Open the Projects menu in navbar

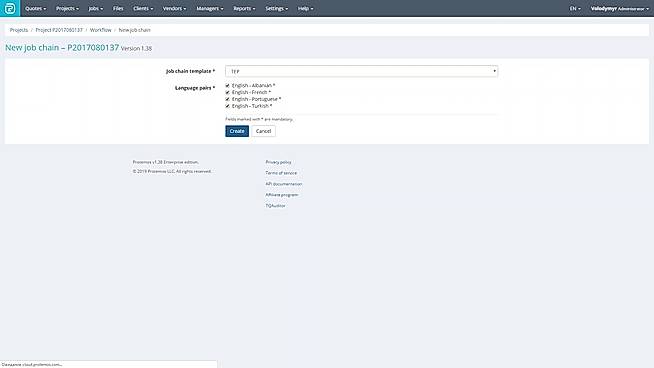[67, 8]
